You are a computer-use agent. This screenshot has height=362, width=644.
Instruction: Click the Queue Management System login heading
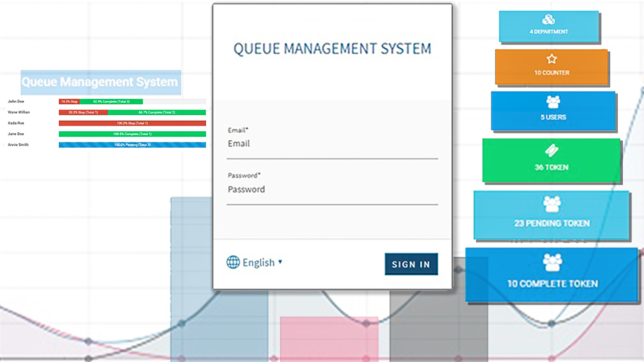(332, 49)
